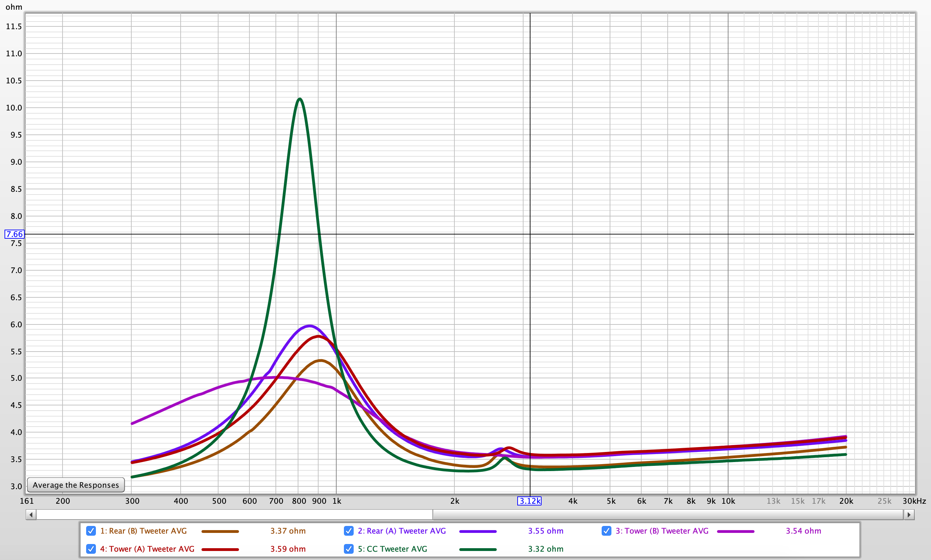Click the "3.37 ohm" readout
The width and height of the screenshot is (931, 560).
pyautogui.click(x=288, y=531)
